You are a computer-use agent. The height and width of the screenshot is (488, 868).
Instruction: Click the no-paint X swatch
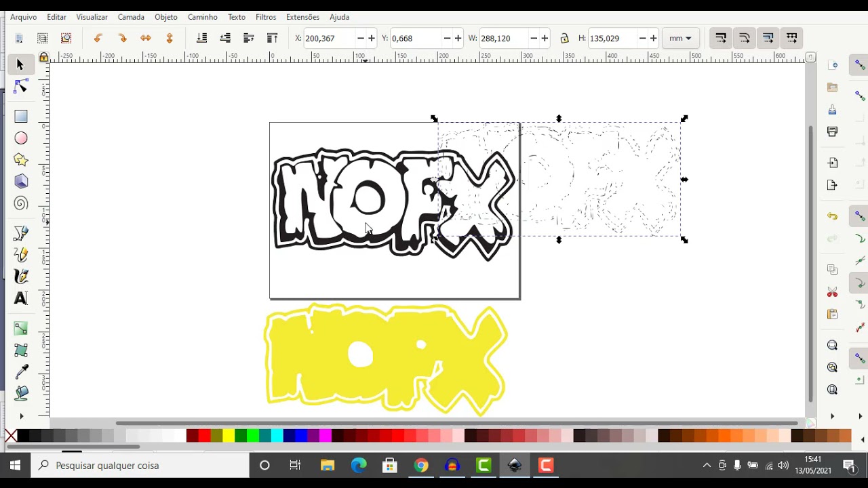pos(10,436)
